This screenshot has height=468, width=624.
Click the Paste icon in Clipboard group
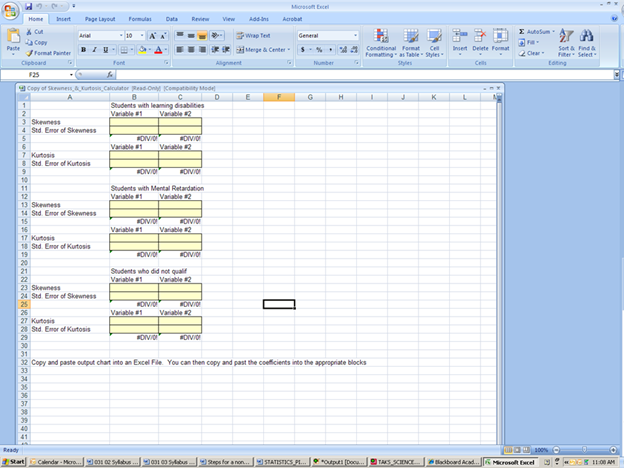[13, 38]
